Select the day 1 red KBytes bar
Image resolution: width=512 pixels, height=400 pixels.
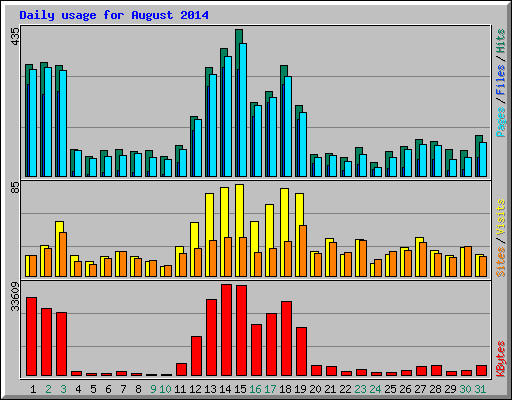[x=31, y=336]
